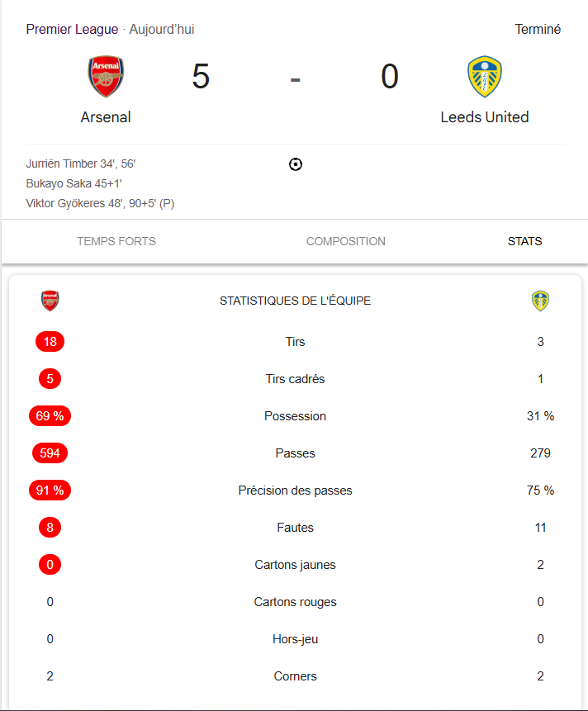
Task: Click small Arsenal crest in stats header
Action: 50,301
